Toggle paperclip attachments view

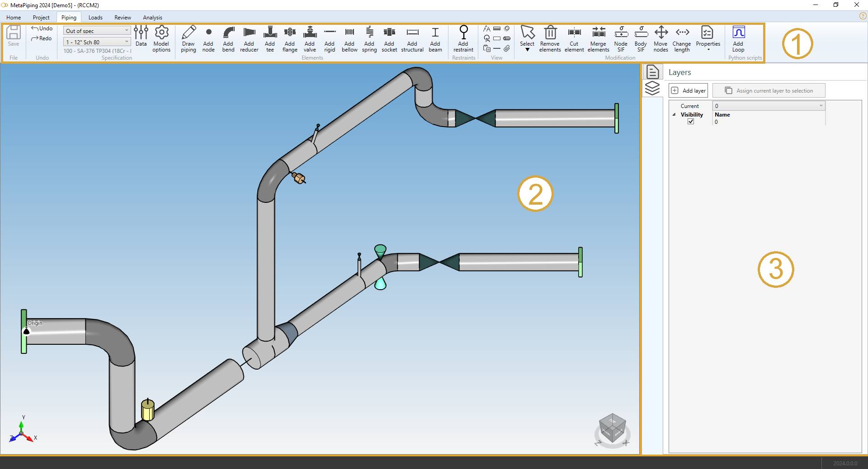click(507, 48)
